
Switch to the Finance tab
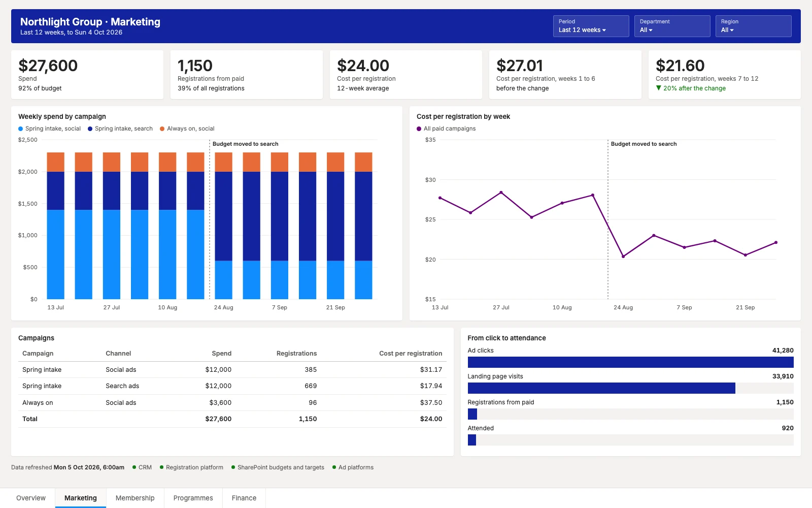244,498
